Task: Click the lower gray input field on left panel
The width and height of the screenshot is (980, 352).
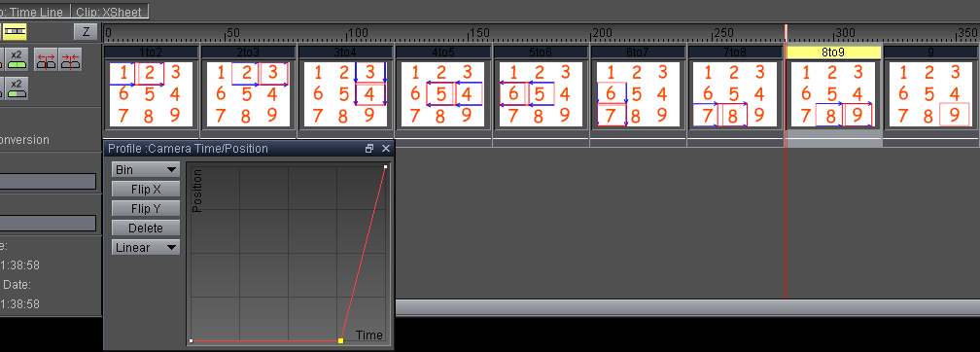Action: coord(49,224)
